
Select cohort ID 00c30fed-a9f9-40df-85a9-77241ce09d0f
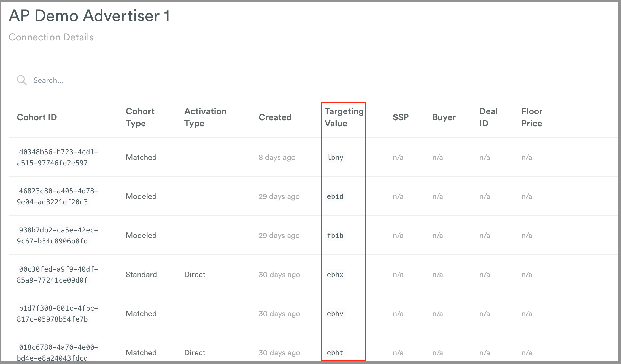tap(58, 275)
